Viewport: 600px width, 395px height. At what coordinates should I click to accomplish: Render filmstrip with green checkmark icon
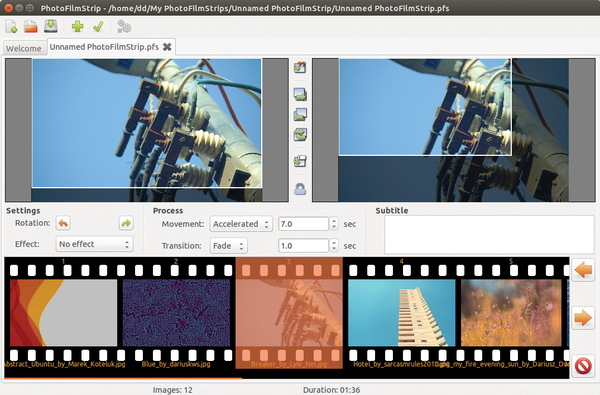pos(98,26)
